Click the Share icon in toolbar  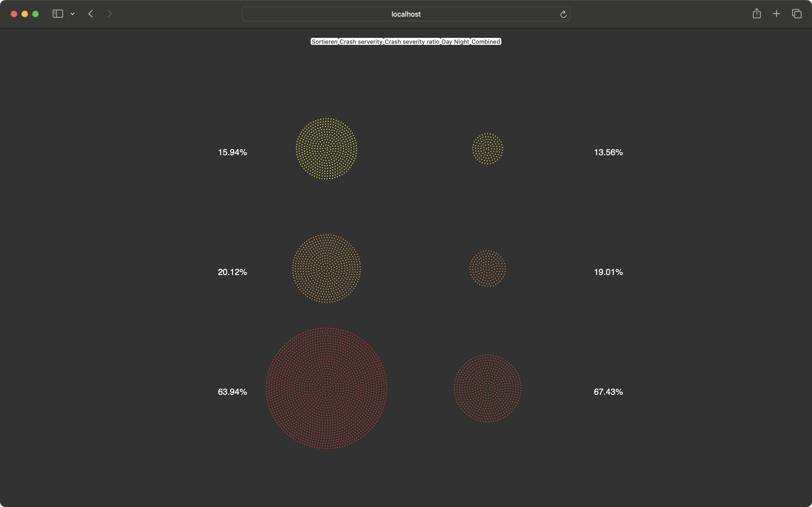point(756,14)
